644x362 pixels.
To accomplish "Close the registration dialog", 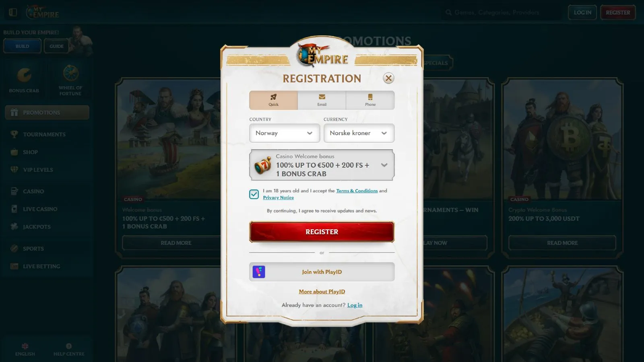I will click(388, 78).
